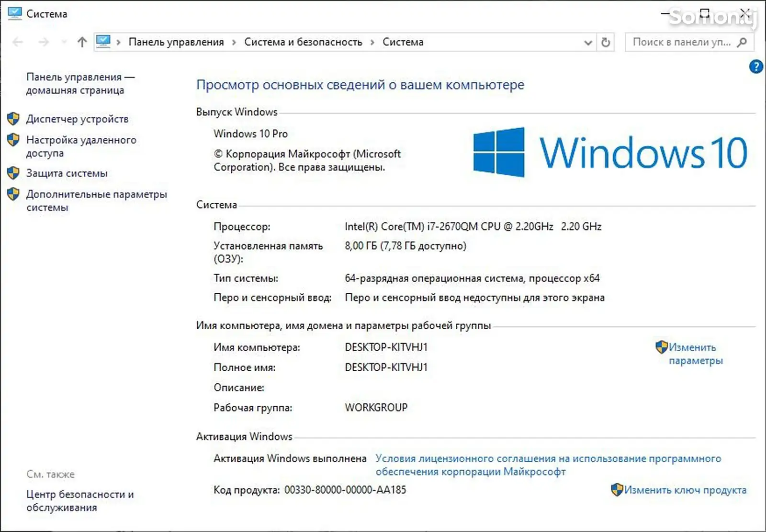Click full name DESKTOP-KITVHJ1 beside Полное имя
The height and width of the screenshot is (532, 766).
(x=386, y=367)
